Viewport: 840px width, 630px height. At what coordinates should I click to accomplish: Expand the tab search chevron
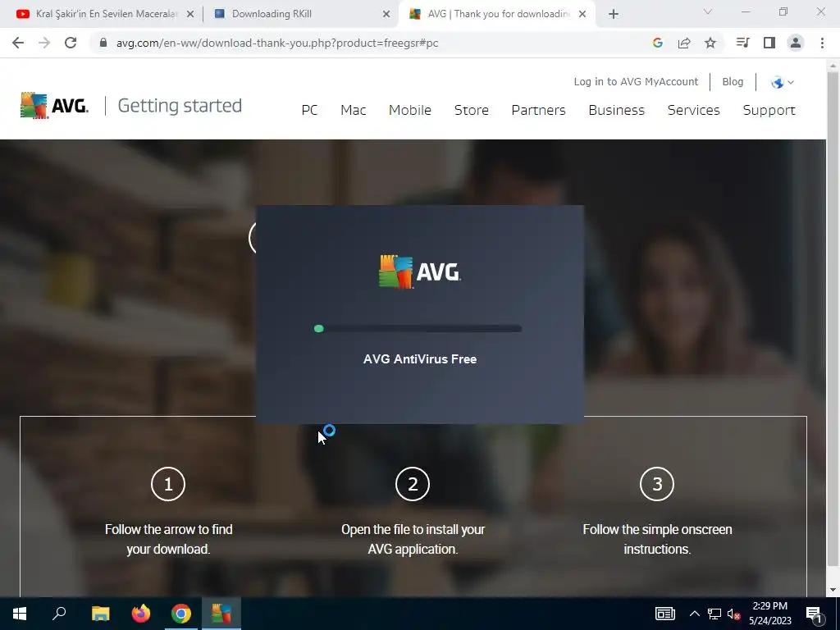point(708,11)
